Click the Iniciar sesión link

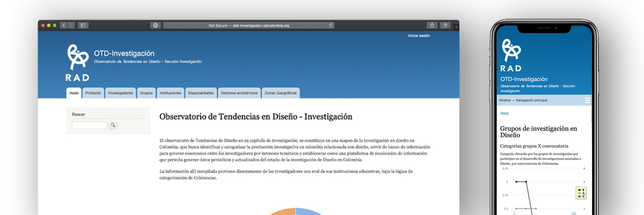coord(419,36)
